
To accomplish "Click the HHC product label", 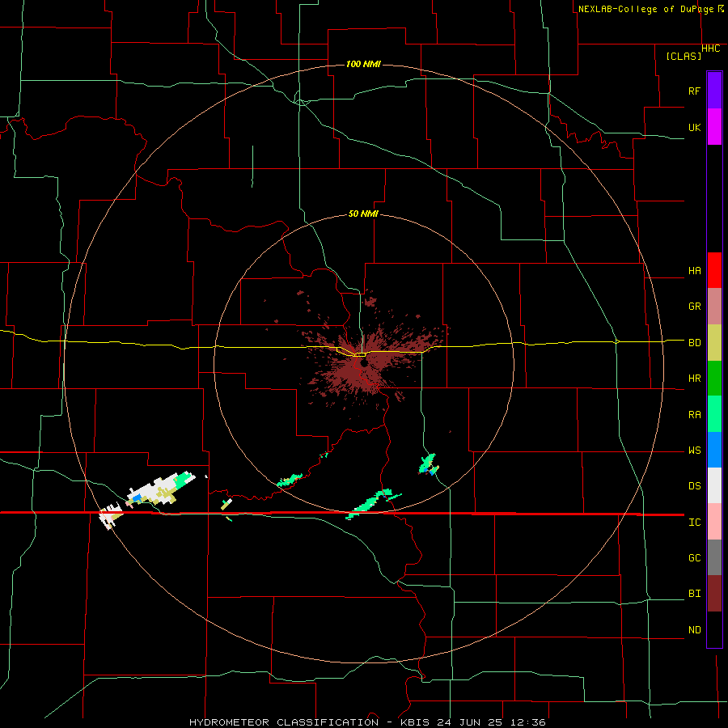I will (x=710, y=49).
